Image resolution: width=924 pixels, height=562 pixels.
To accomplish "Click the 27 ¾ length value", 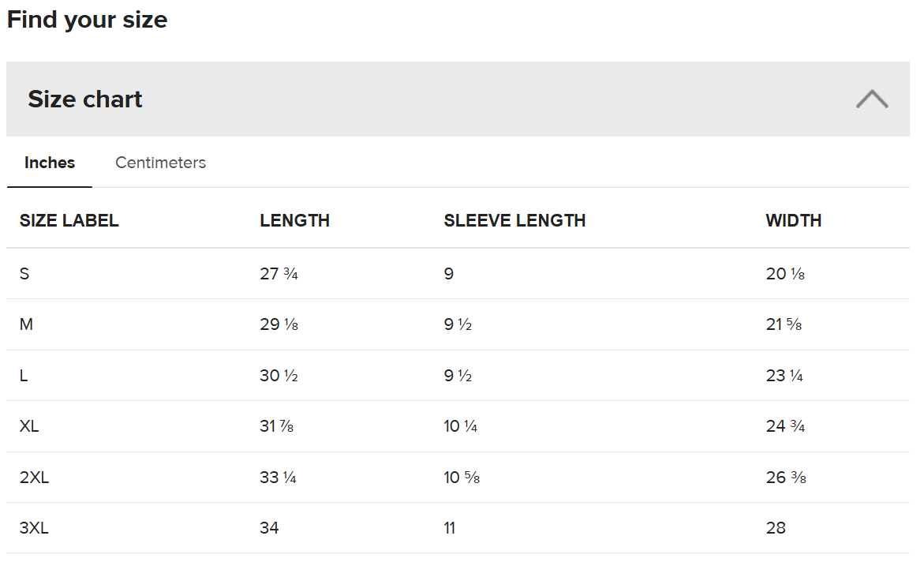I will pyautogui.click(x=279, y=274).
